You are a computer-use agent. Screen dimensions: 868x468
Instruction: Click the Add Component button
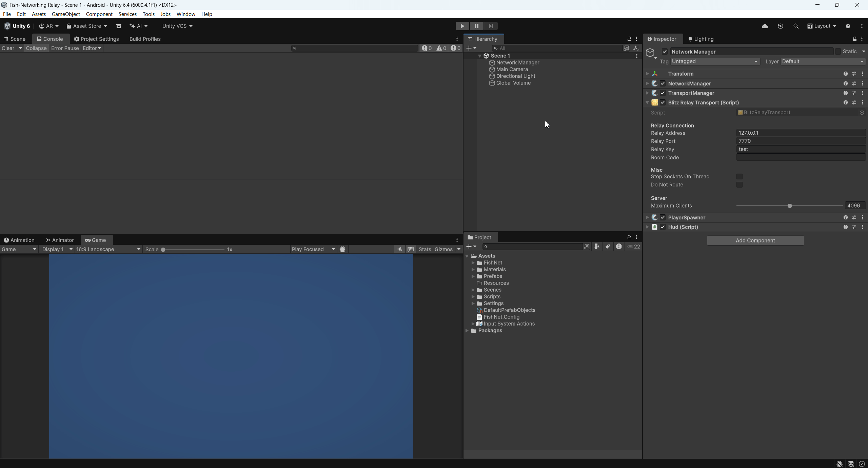tap(755, 240)
